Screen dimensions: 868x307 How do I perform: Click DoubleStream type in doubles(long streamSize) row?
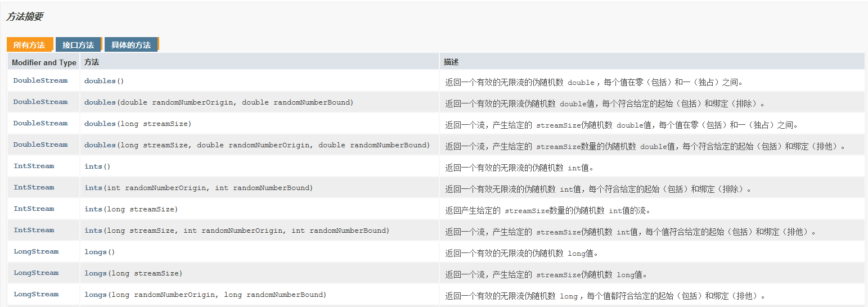coord(41,123)
